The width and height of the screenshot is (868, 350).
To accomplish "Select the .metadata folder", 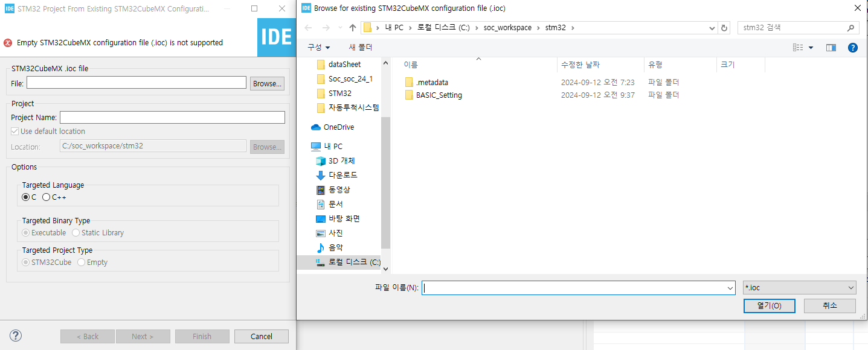I will pyautogui.click(x=426, y=82).
